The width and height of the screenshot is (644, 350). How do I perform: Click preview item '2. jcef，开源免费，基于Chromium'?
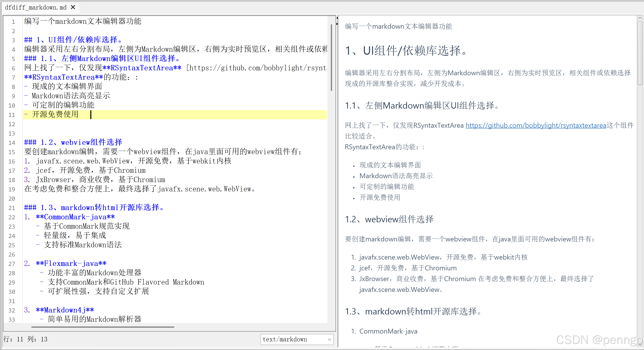tap(404, 268)
